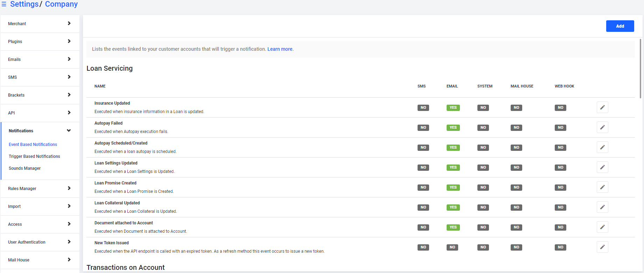Edit the Autopay Failed notification

coord(602,127)
